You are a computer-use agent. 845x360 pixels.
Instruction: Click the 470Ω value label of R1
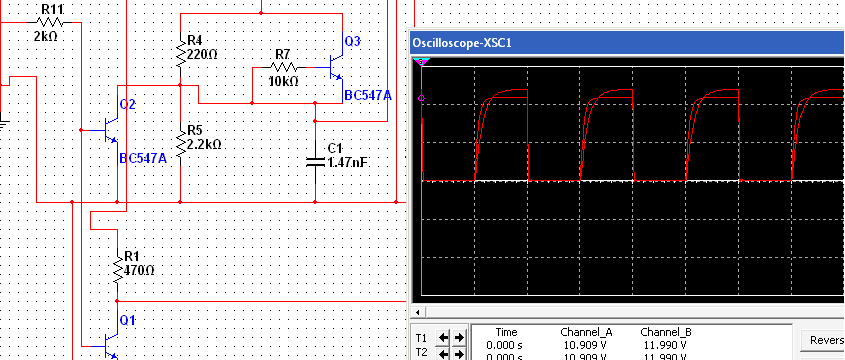[139, 270]
